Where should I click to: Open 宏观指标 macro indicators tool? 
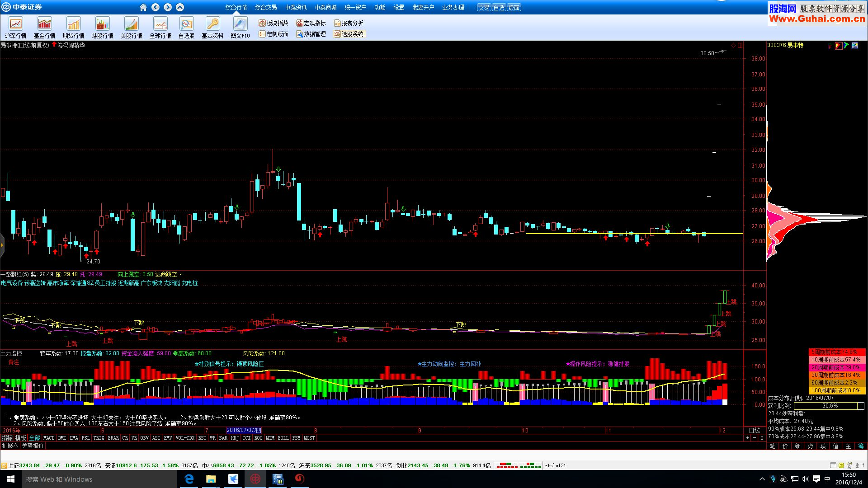pyautogui.click(x=311, y=23)
